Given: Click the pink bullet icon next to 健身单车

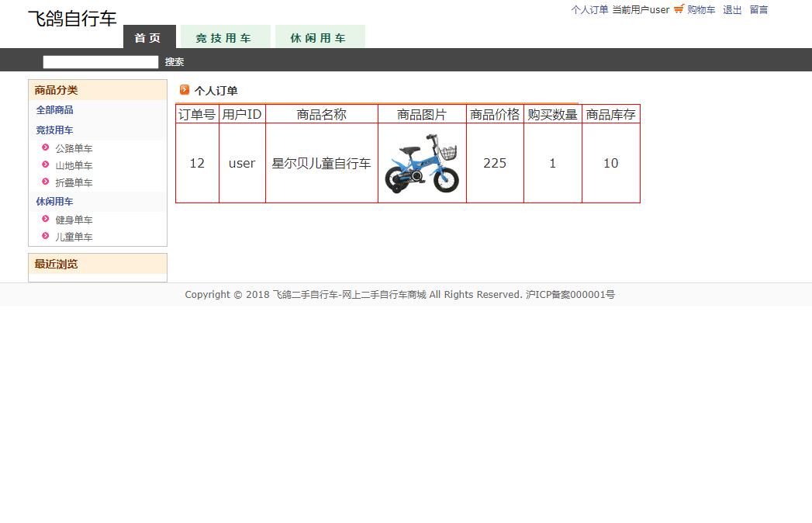Looking at the screenshot, I should [46, 219].
